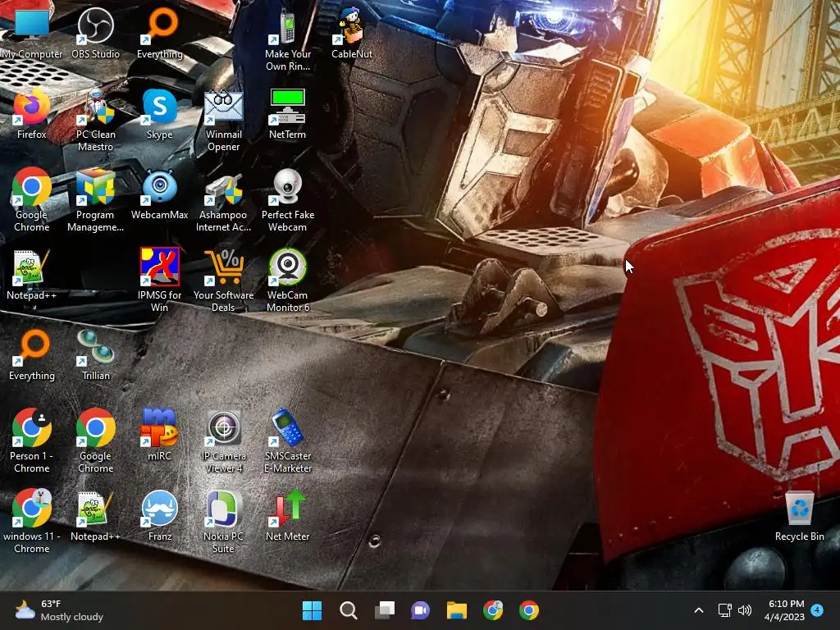
Task: Open IPMSG for Win
Action: (160, 281)
